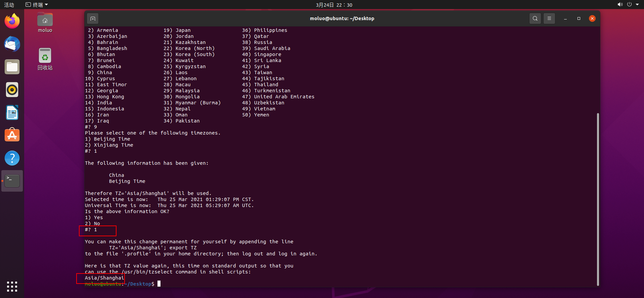The image size is (644, 298).
Task: Open the clock calendar showing 3月24日
Action: tap(334, 5)
